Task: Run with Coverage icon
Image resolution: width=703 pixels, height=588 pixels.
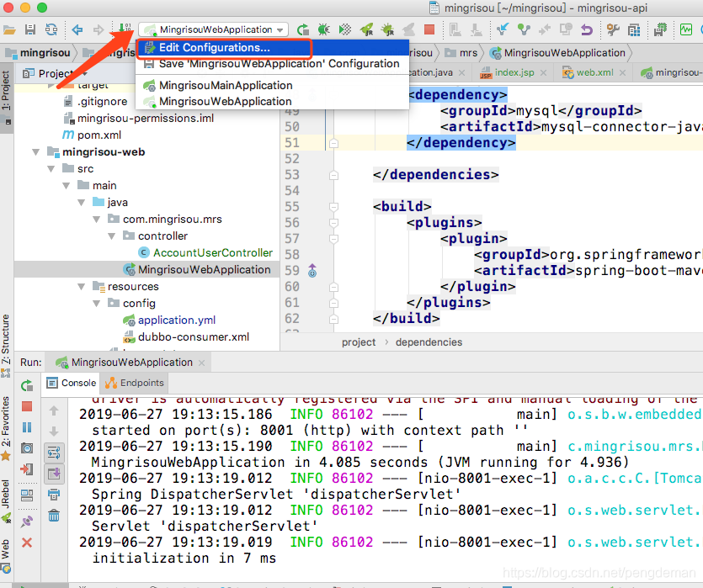Action: tap(345, 30)
